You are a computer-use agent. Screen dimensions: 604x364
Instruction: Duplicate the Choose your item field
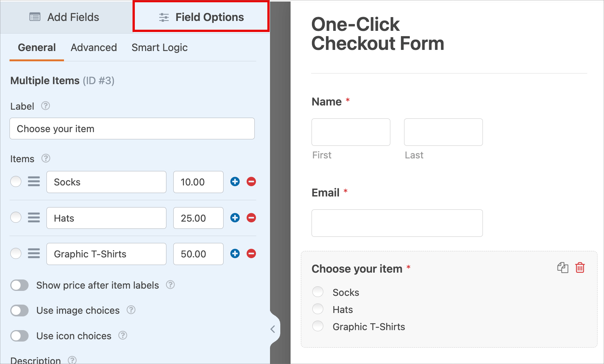[x=563, y=268]
